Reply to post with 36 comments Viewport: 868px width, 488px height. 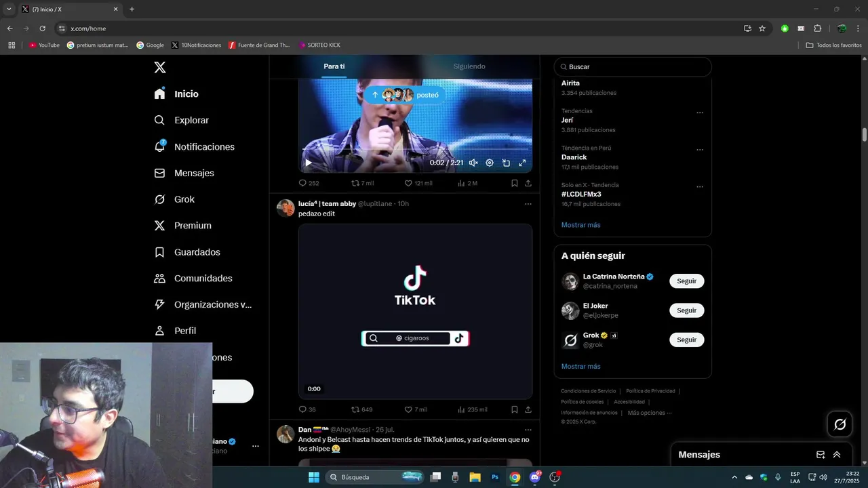[x=307, y=409]
